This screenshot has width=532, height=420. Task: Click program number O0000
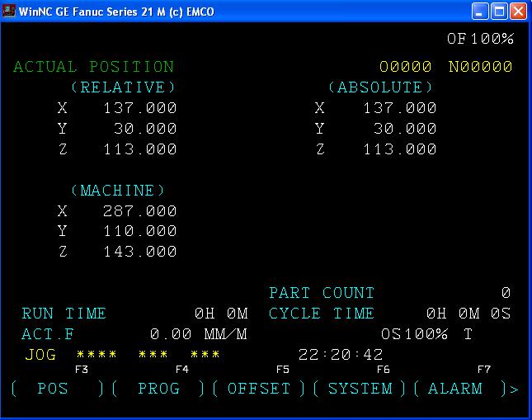405,67
